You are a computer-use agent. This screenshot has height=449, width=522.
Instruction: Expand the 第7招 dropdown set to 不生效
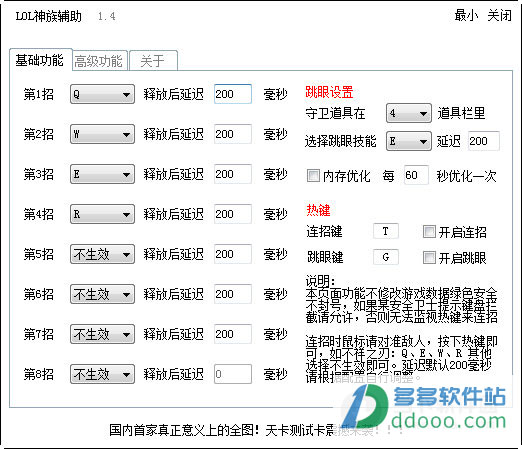(x=102, y=334)
